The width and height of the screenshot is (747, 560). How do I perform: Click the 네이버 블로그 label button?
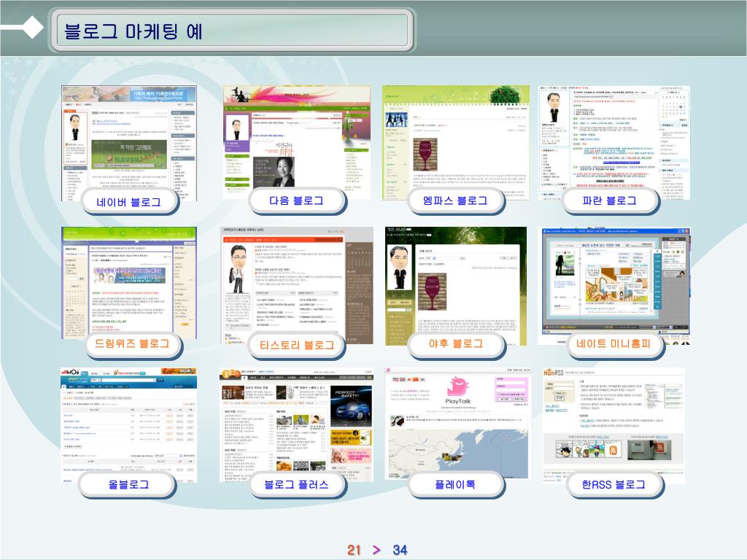129,202
